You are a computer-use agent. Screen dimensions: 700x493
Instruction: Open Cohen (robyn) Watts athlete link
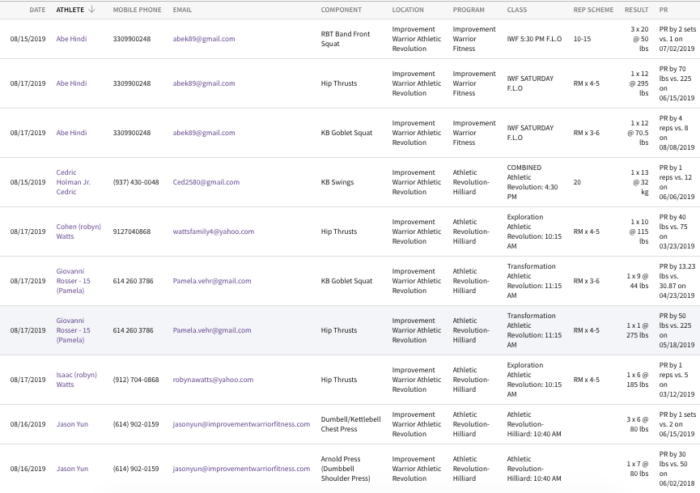pyautogui.click(x=79, y=231)
